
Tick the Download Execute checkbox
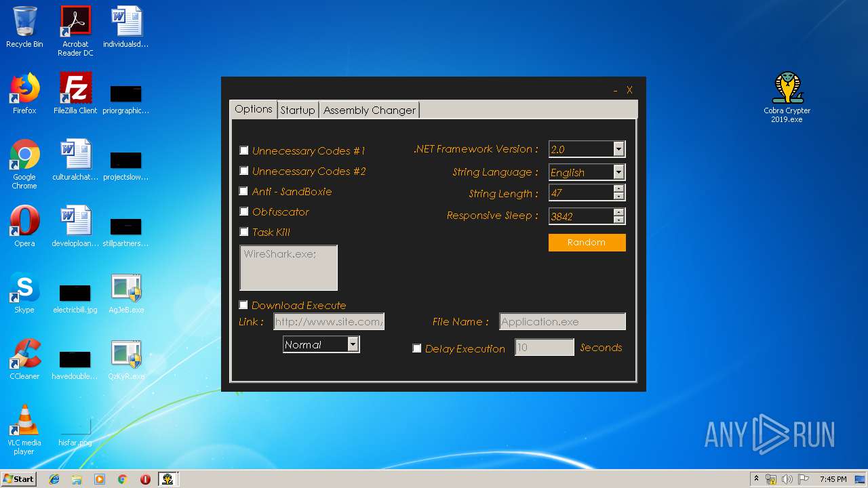(x=243, y=305)
